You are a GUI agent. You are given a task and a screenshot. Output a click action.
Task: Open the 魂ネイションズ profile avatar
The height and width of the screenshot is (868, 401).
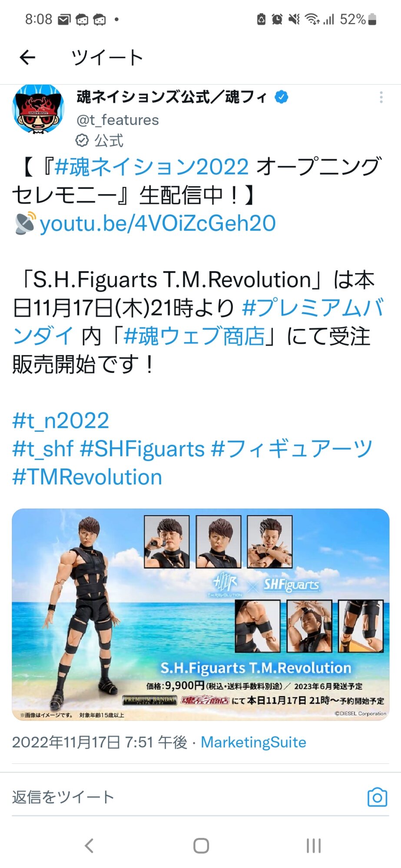coord(38,108)
